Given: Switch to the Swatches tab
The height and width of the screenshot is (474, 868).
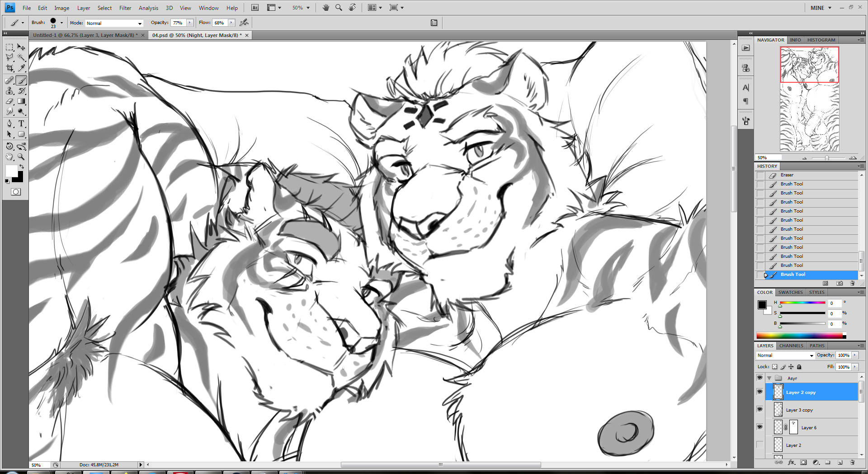Looking at the screenshot, I should pos(790,292).
